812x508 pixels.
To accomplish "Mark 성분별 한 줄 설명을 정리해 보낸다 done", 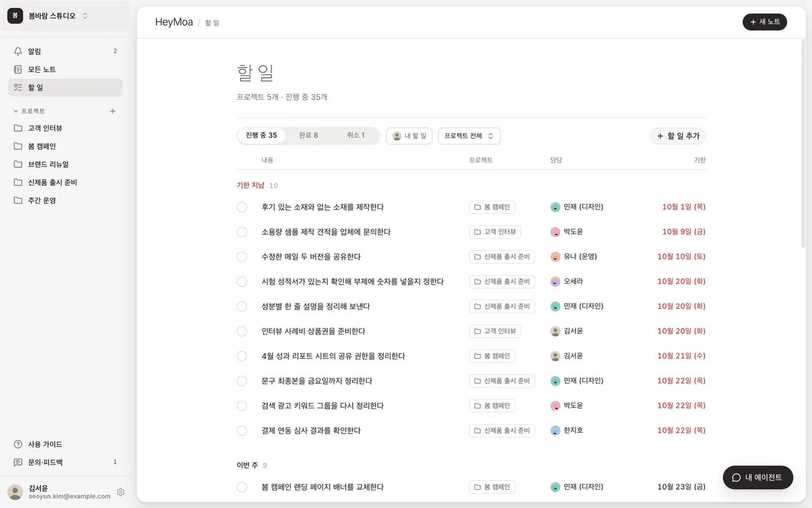I will coord(242,306).
